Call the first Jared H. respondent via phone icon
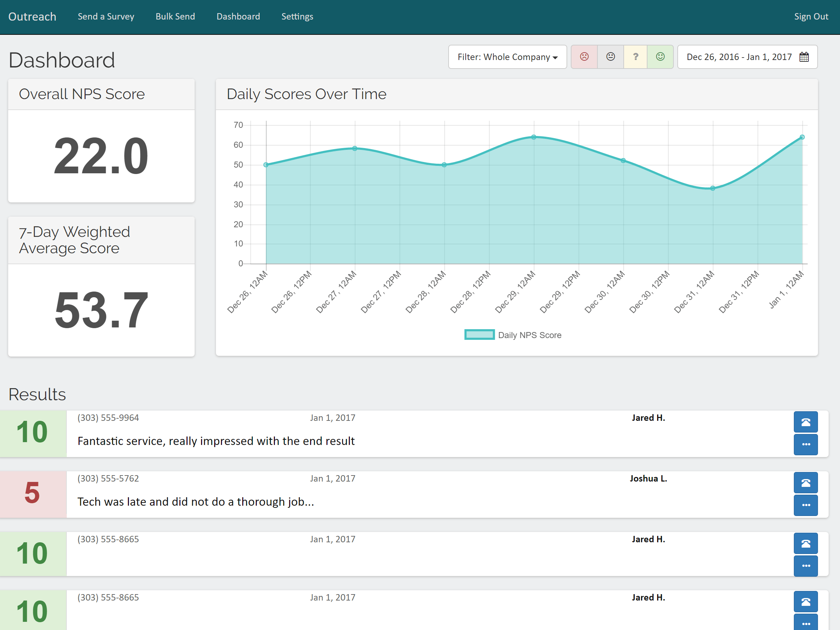840x630 pixels. [806, 422]
